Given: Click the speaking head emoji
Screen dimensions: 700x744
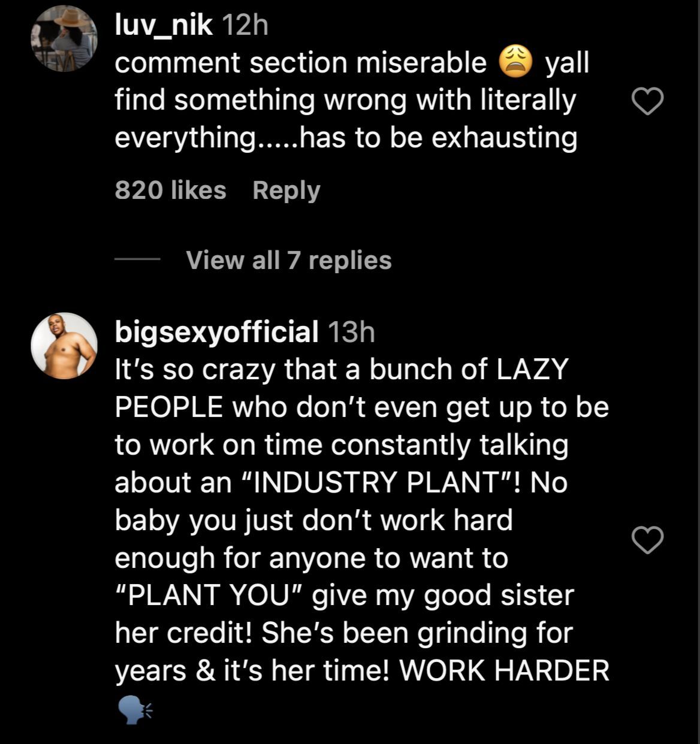Looking at the screenshot, I should coord(134,709).
